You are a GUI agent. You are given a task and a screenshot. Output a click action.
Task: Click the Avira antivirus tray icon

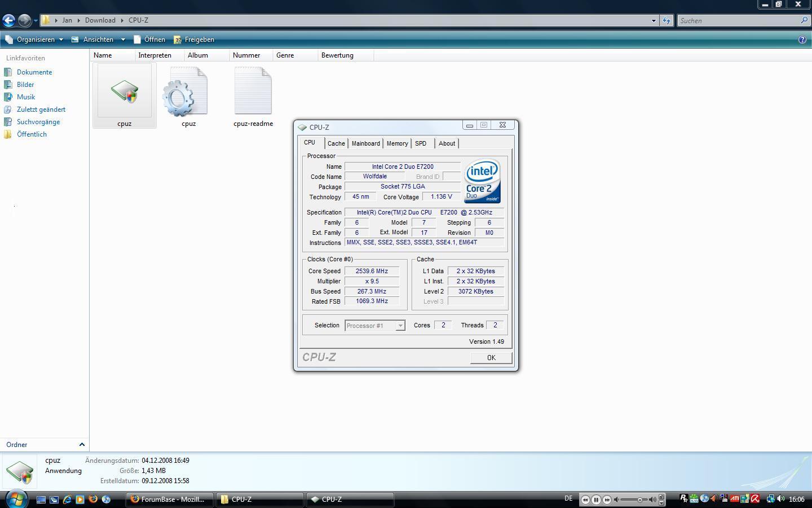pyautogui.click(x=755, y=498)
